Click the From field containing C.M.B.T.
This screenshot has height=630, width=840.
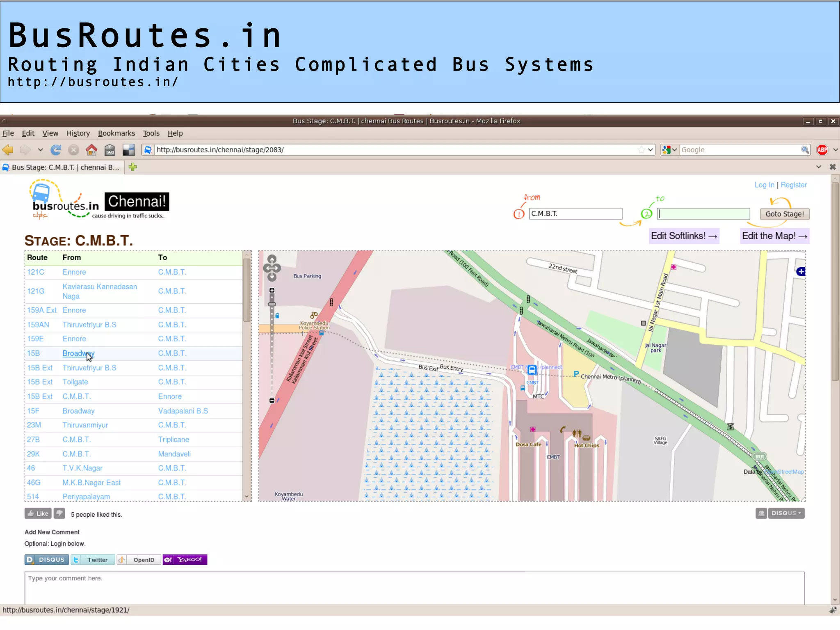click(575, 214)
